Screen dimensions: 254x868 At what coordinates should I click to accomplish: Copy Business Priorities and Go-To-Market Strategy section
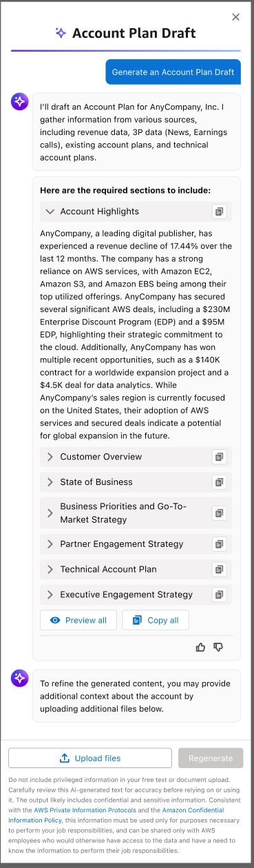click(219, 513)
